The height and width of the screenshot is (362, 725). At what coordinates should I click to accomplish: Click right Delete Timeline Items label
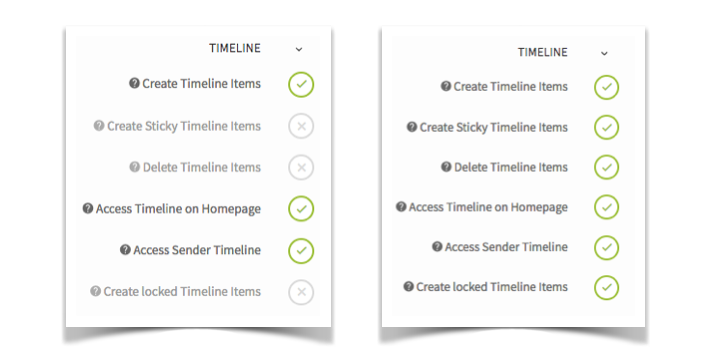tap(511, 167)
